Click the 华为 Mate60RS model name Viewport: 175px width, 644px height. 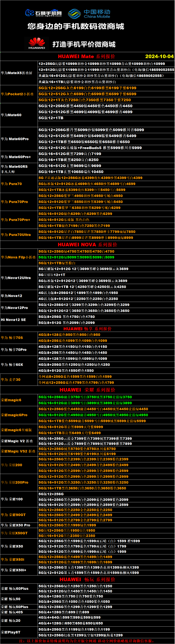click(14, 167)
